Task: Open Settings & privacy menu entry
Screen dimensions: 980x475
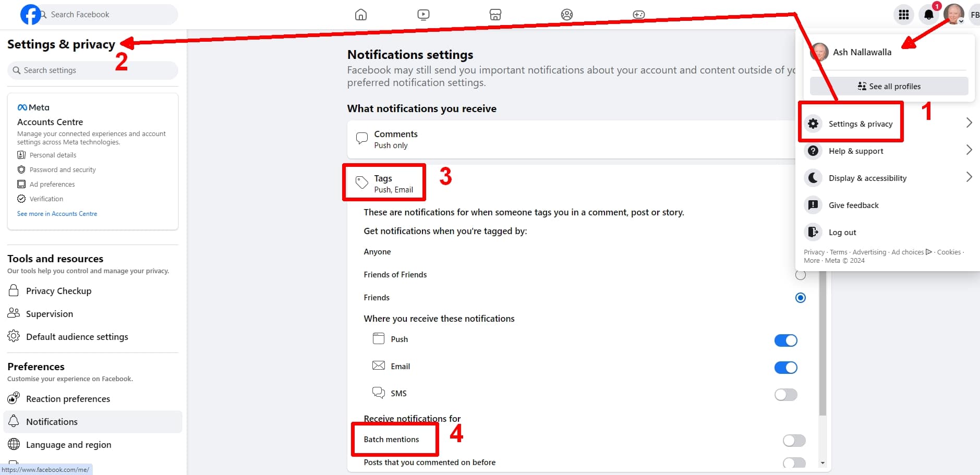Action: 888,124
